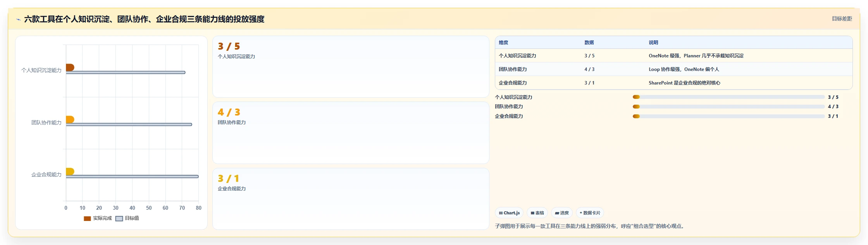Click the 3 / 1 value after the progress bar
This screenshot has height=245, width=868.
833,116
